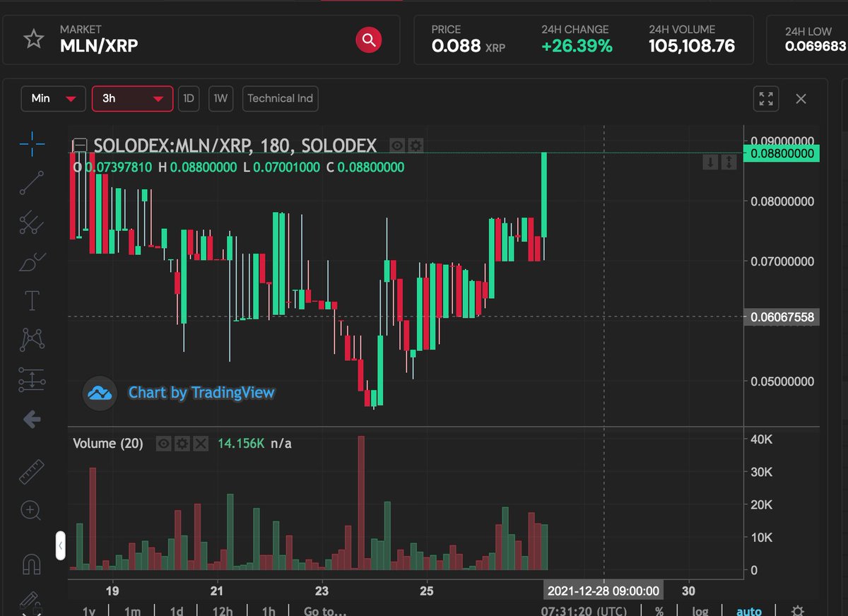Toggle percentage scale with % button
The height and width of the screenshot is (616, 848).
click(x=659, y=611)
